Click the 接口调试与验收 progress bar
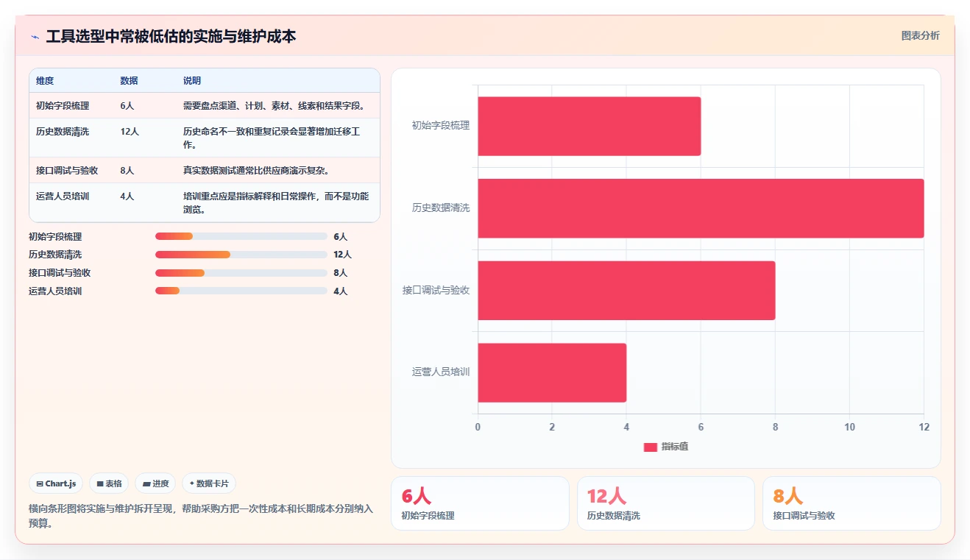Image resolution: width=970 pixels, height=560 pixels. coord(241,272)
